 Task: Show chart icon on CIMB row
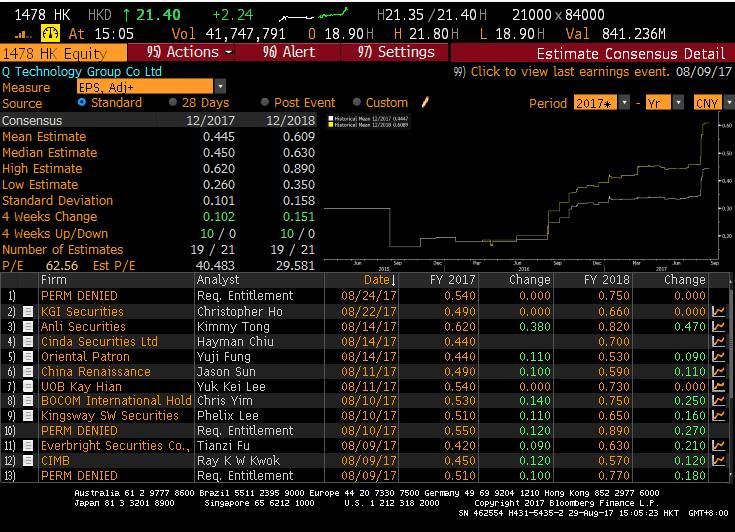pyautogui.click(x=718, y=460)
